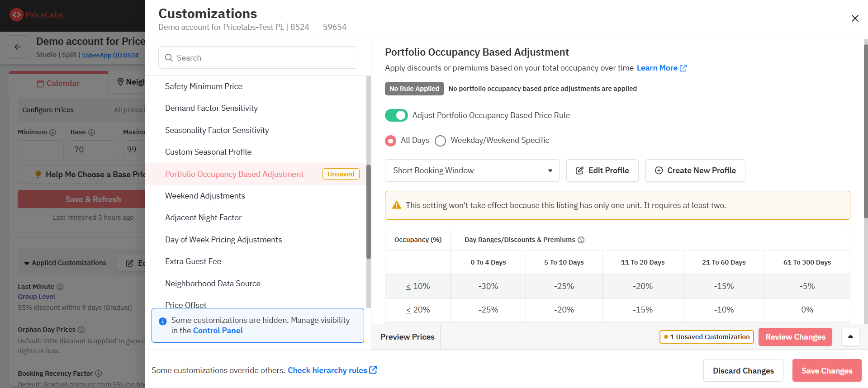This screenshot has width=868, height=388.
Task: Click the customizations Search field
Action: click(x=258, y=58)
